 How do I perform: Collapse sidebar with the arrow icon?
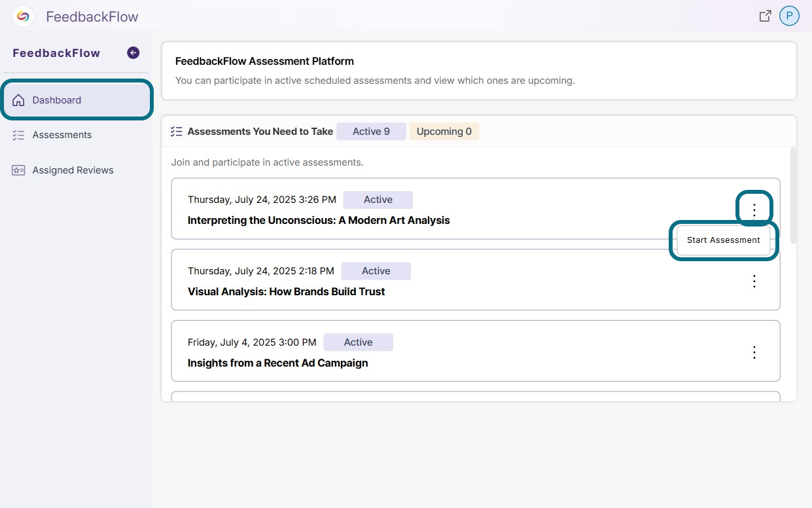133,53
